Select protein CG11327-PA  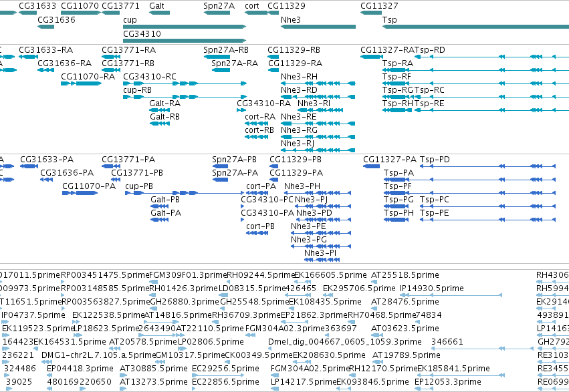click(372, 166)
